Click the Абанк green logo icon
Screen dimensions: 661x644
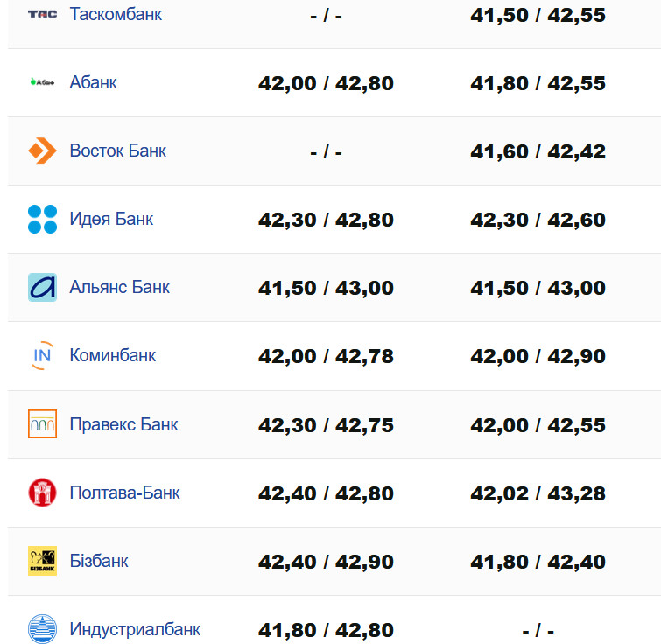[42, 82]
